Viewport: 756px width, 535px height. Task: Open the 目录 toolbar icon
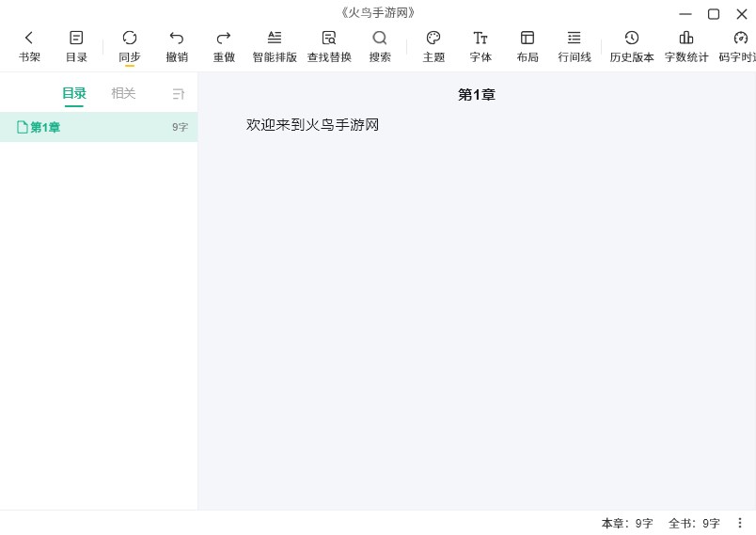click(76, 46)
